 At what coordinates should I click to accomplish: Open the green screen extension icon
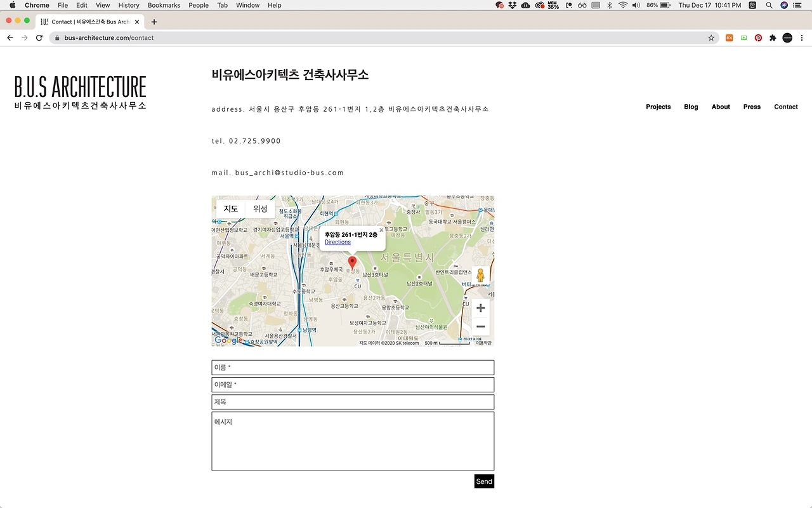[x=744, y=38]
